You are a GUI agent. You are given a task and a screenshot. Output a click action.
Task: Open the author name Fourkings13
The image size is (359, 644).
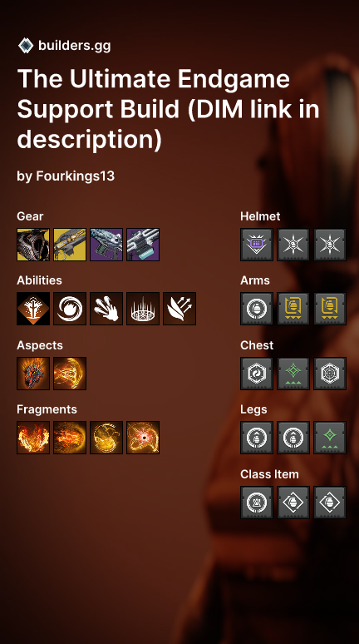[76, 176]
